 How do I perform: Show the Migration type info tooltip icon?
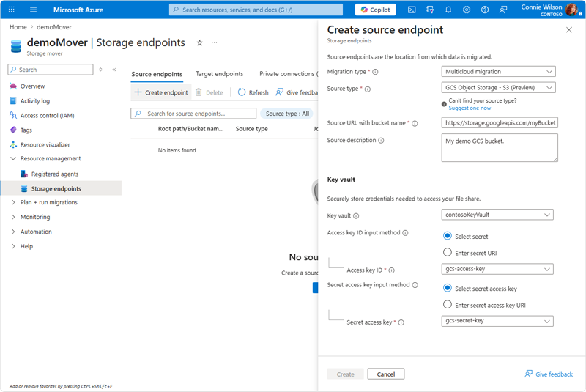click(375, 72)
